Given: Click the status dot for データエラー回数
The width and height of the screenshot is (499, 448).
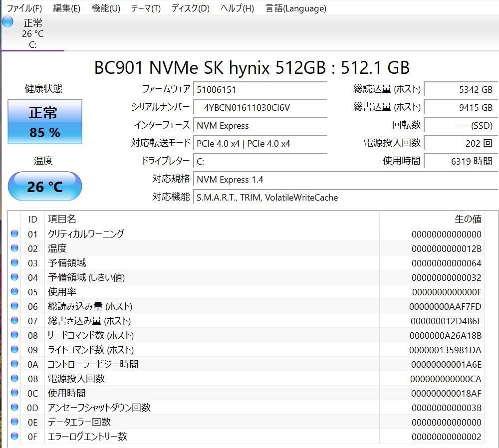Looking at the screenshot, I should [15, 422].
